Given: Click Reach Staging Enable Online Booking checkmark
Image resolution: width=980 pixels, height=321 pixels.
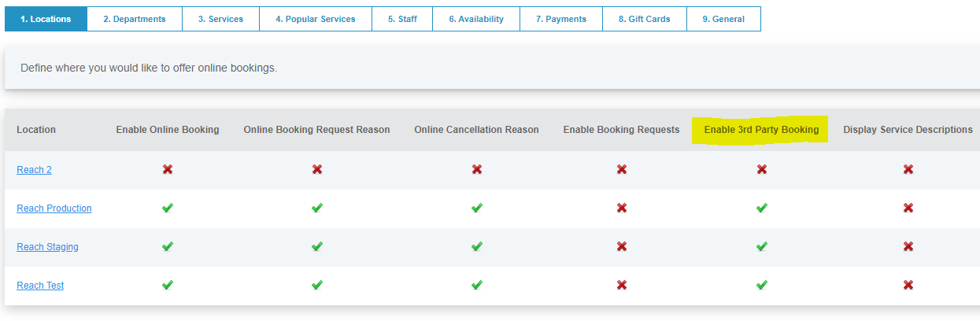Looking at the screenshot, I should 168,246.
